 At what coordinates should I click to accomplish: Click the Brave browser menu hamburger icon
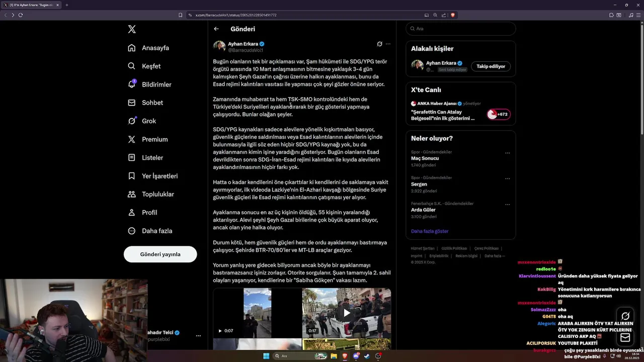(638, 15)
